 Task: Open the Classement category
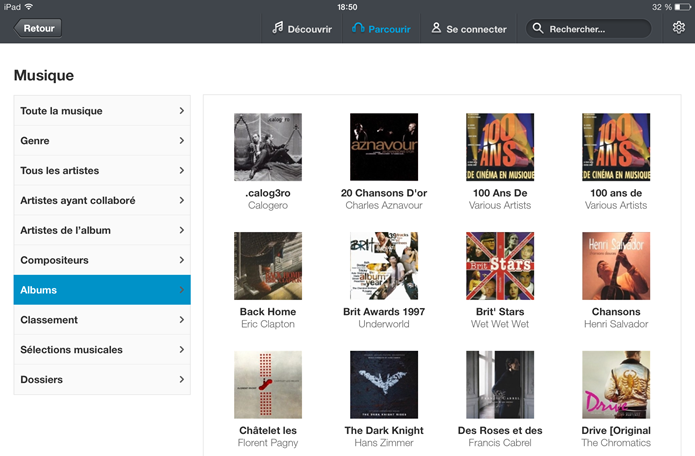[102, 320]
